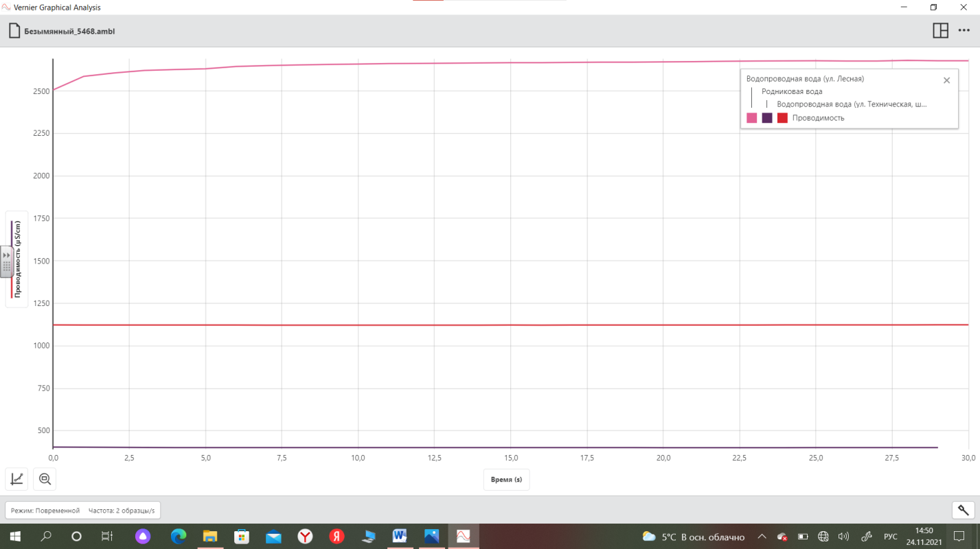The height and width of the screenshot is (549, 980).
Task: Expand the collapsed side panel handle
Action: tap(6, 261)
